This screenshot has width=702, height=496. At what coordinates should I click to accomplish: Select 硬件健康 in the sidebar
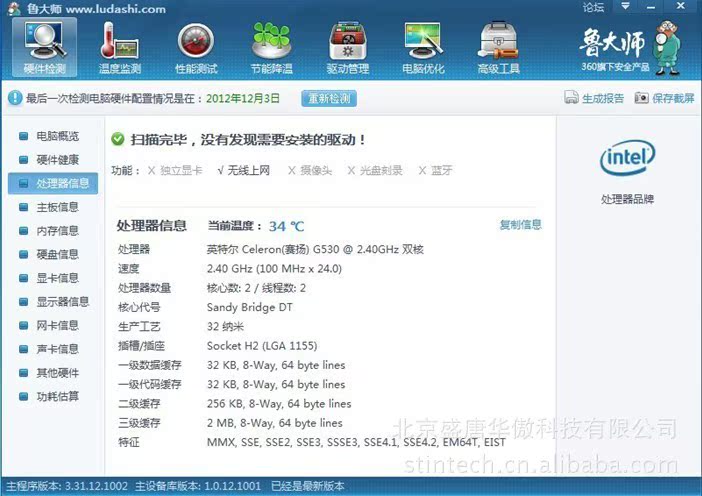(x=57, y=159)
